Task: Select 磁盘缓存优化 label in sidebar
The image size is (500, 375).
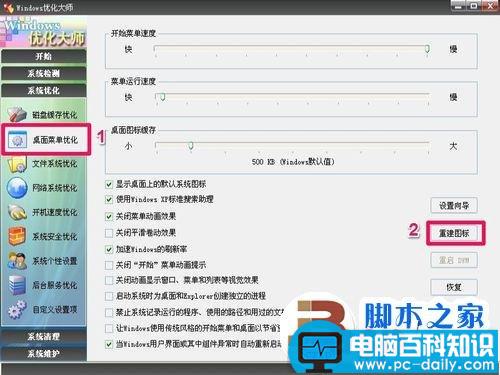Action: tap(55, 115)
